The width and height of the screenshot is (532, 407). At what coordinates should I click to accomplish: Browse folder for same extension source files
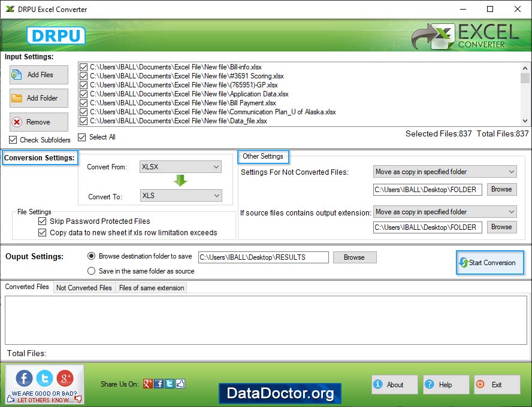point(502,227)
